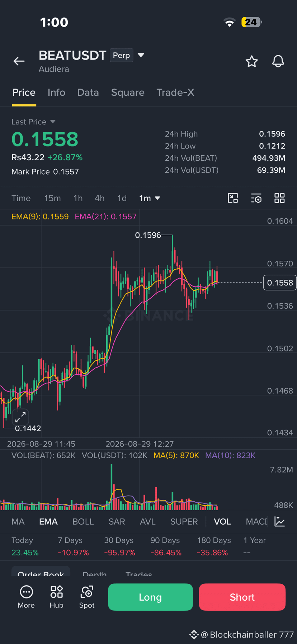Tap the current price label 0.1558 on axis

click(280, 283)
